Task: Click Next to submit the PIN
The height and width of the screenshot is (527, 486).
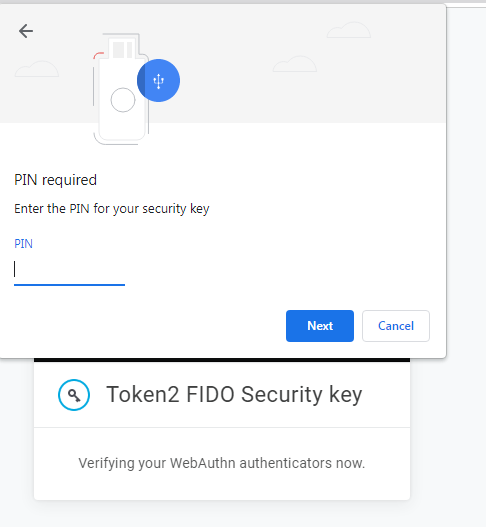Action: [320, 326]
